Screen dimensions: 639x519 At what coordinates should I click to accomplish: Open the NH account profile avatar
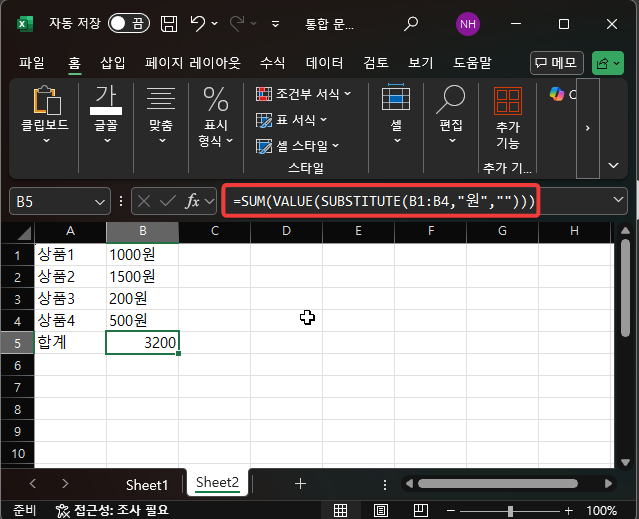pyautogui.click(x=467, y=24)
